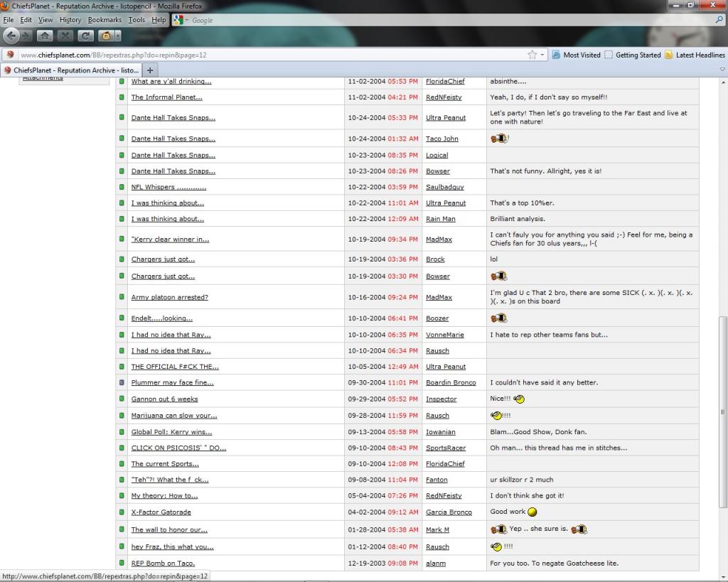The width and height of the screenshot is (728, 582).
Task: Open the Edit menu
Action: pos(26,19)
